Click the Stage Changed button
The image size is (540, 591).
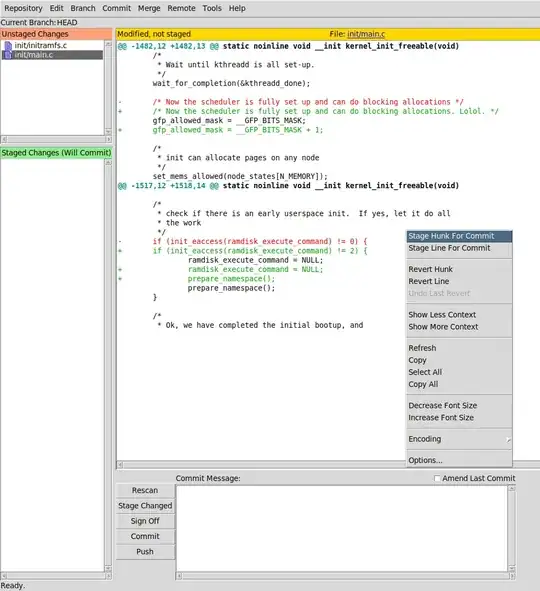145,506
